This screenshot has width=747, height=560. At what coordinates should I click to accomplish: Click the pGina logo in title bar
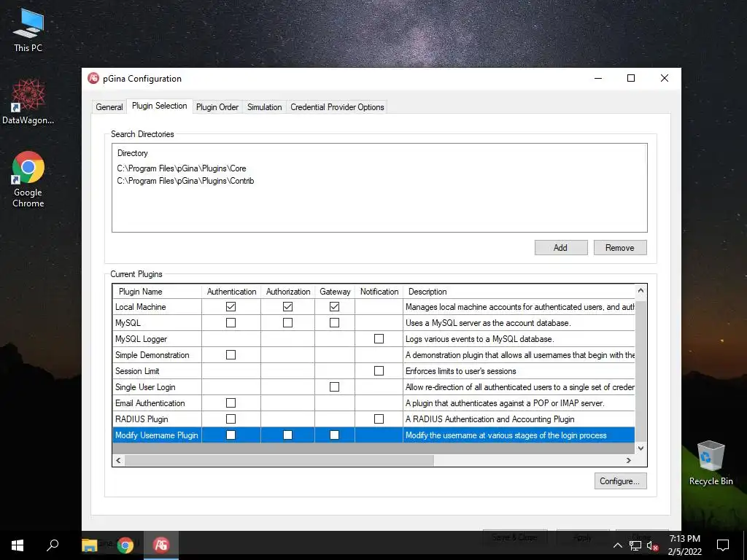pyautogui.click(x=93, y=79)
